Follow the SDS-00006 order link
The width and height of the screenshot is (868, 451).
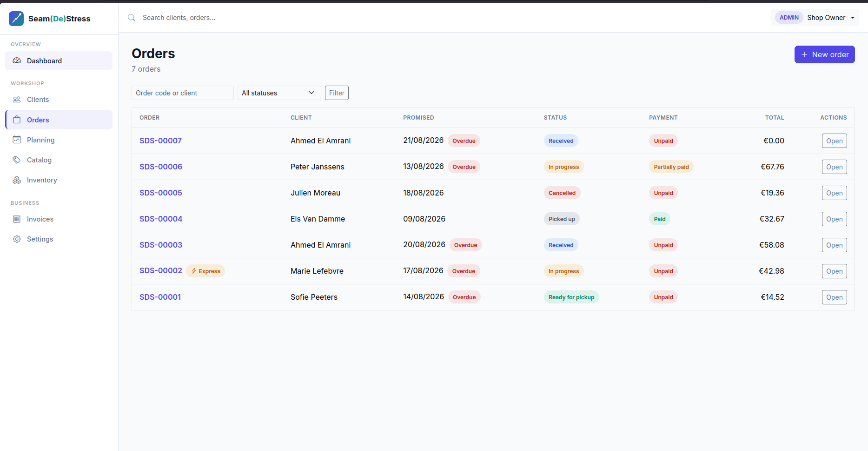(x=161, y=167)
